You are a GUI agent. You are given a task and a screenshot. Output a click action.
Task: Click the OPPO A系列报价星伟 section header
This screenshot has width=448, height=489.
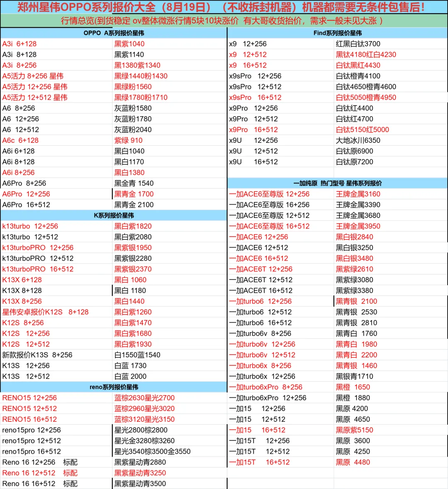tap(114, 33)
